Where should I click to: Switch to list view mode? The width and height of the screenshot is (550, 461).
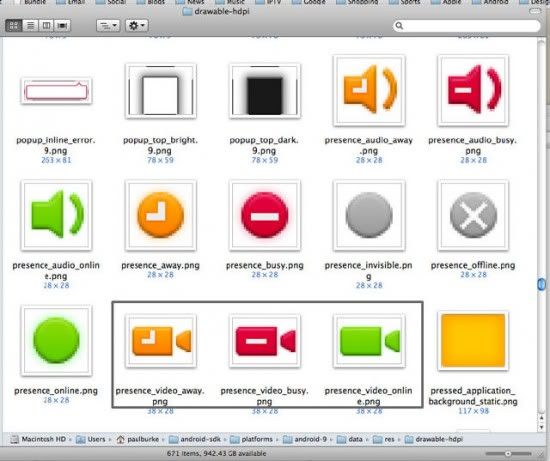[31, 26]
